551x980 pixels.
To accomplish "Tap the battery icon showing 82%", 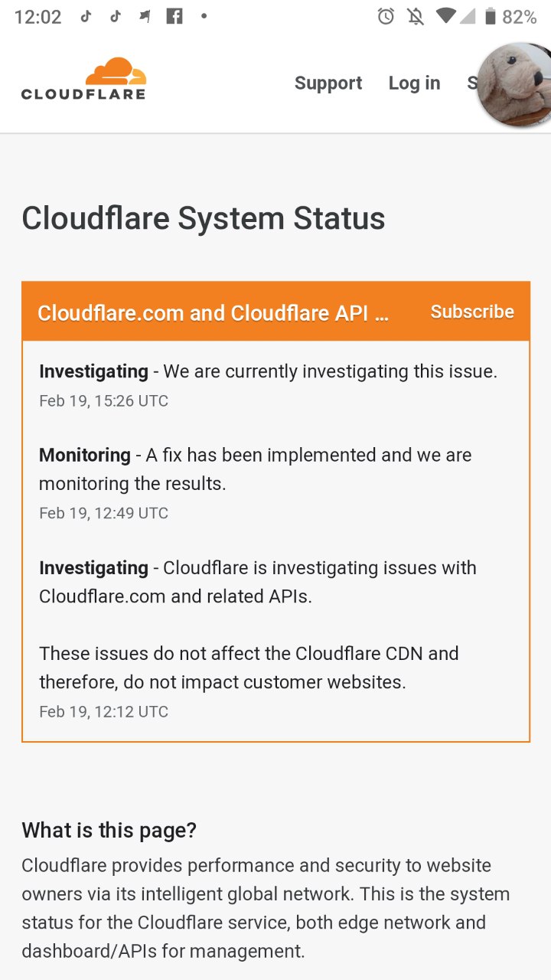I will [488, 16].
